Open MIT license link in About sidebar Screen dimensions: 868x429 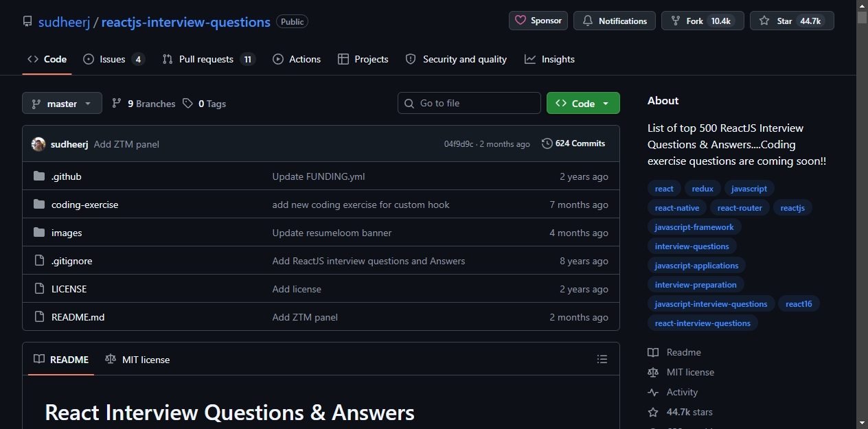(x=681, y=372)
